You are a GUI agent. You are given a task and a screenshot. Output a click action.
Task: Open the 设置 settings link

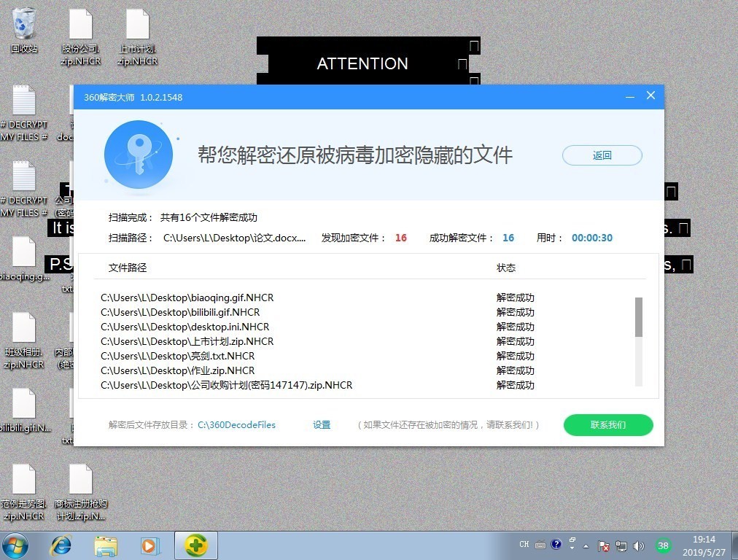point(322,425)
